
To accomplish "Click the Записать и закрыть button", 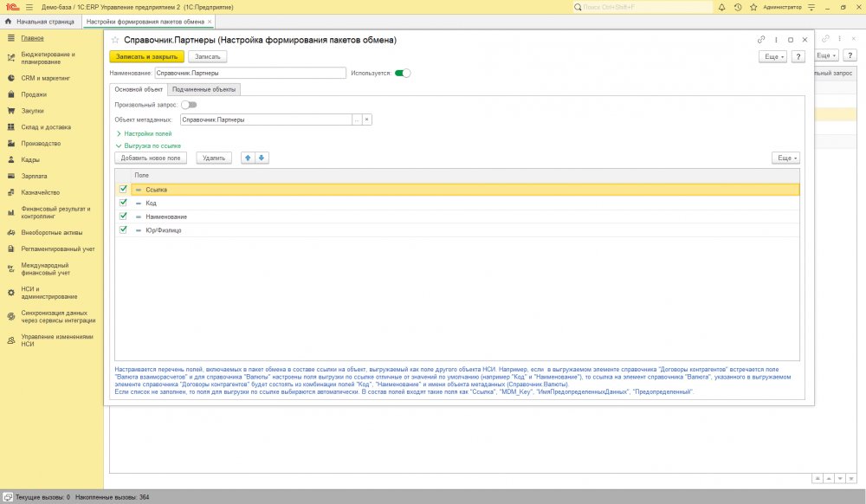I will 146,56.
